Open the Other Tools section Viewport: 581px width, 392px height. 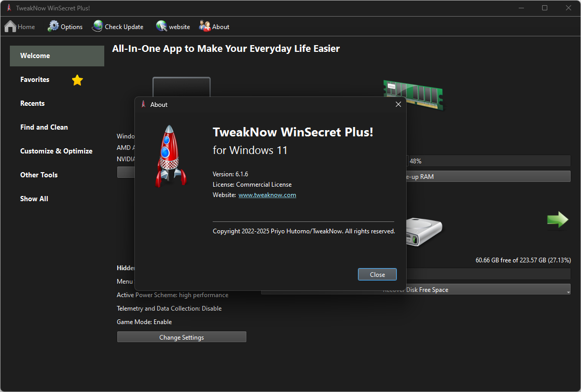pos(39,175)
